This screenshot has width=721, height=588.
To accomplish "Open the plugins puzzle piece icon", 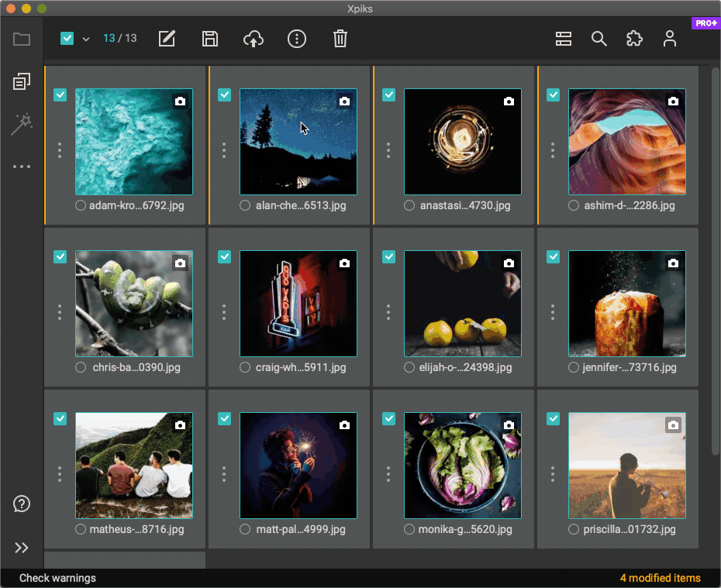I will 634,39.
